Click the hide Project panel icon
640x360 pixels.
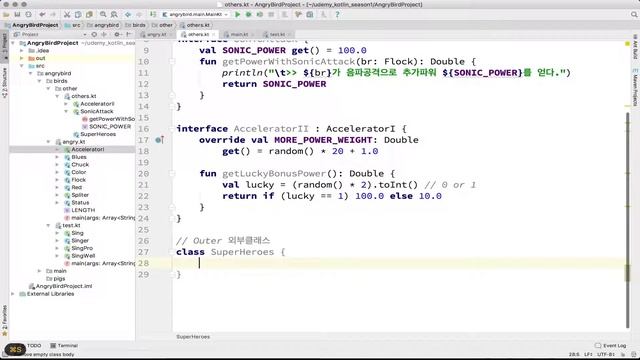[129, 35]
